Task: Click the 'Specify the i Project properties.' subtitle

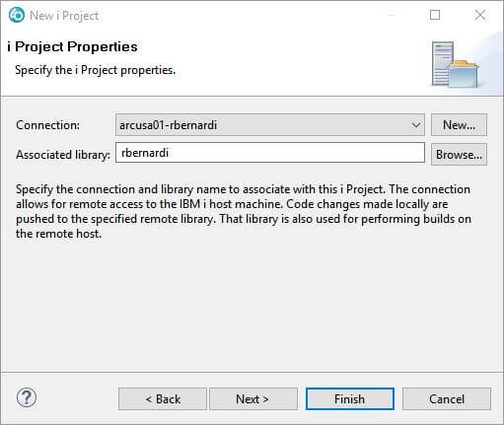Action: click(96, 70)
